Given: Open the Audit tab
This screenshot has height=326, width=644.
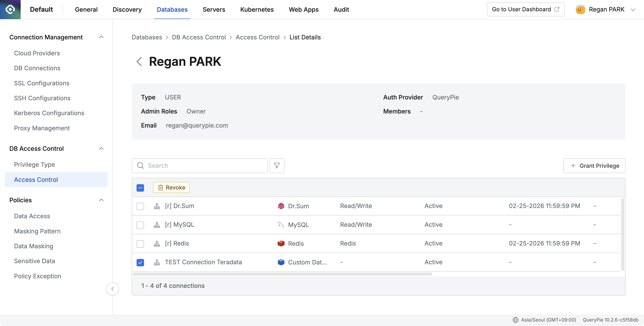Looking at the screenshot, I should point(341,10).
